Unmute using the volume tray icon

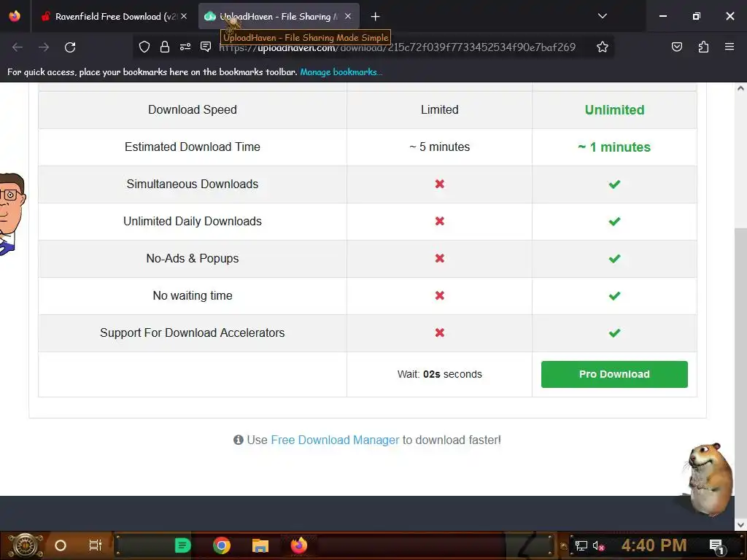coord(598,545)
